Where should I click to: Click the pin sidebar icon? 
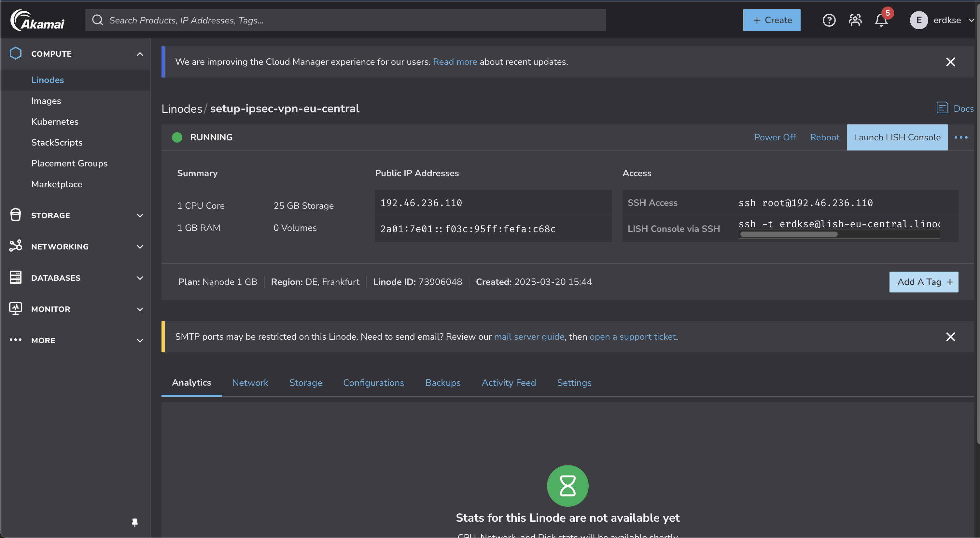click(x=135, y=522)
